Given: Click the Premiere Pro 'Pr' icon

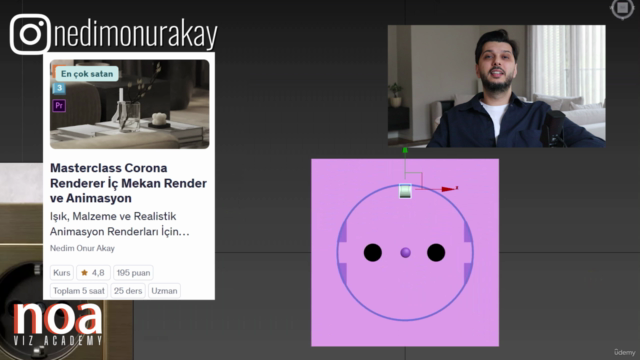Looking at the screenshot, I should [x=59, y=106].
